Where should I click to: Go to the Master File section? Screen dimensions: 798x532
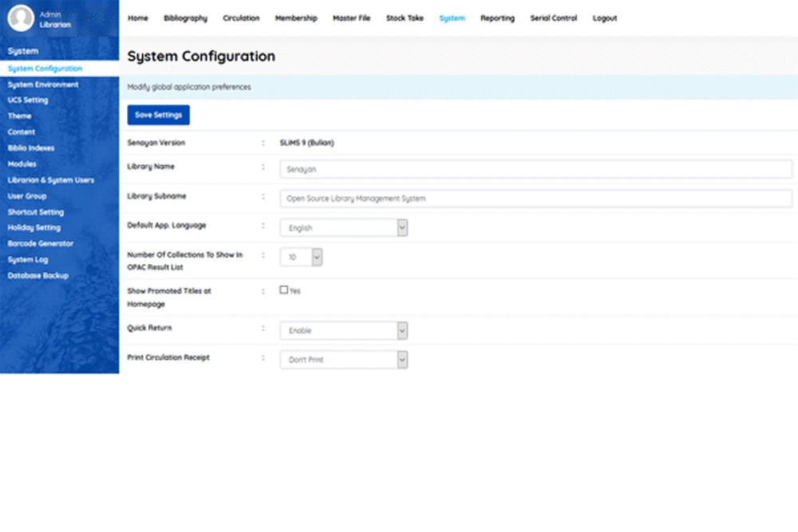point(352,18)
